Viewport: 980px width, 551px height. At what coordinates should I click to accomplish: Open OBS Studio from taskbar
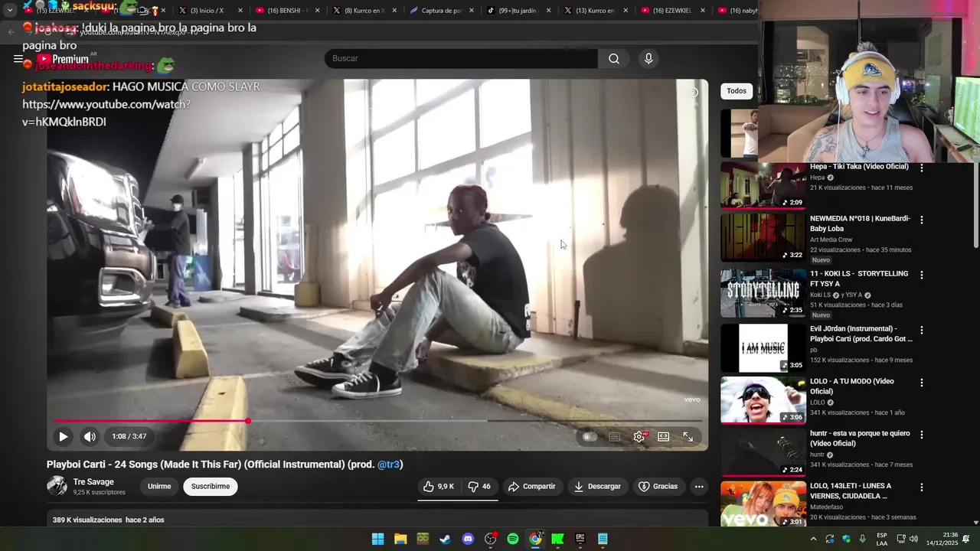(x=491, y=539)
